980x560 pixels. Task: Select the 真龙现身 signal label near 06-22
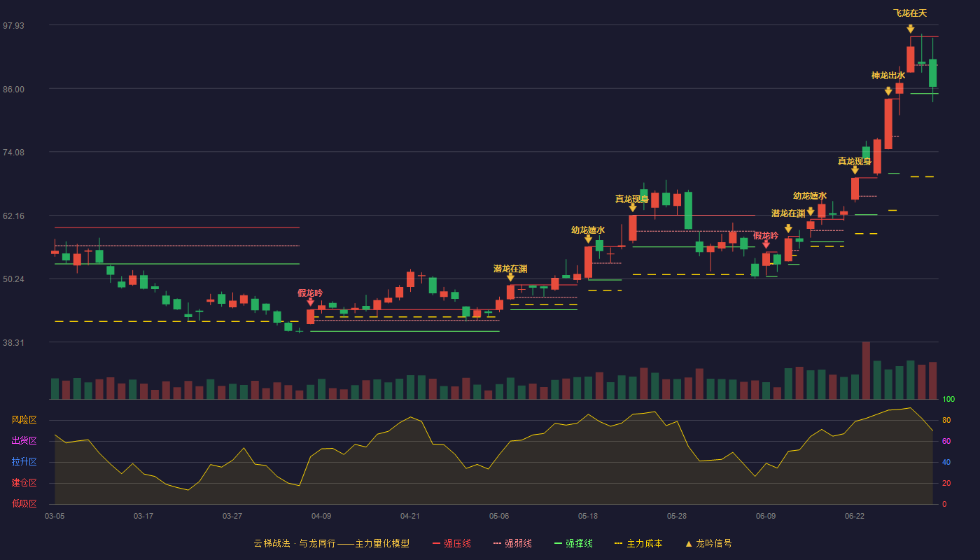(855, 161)
